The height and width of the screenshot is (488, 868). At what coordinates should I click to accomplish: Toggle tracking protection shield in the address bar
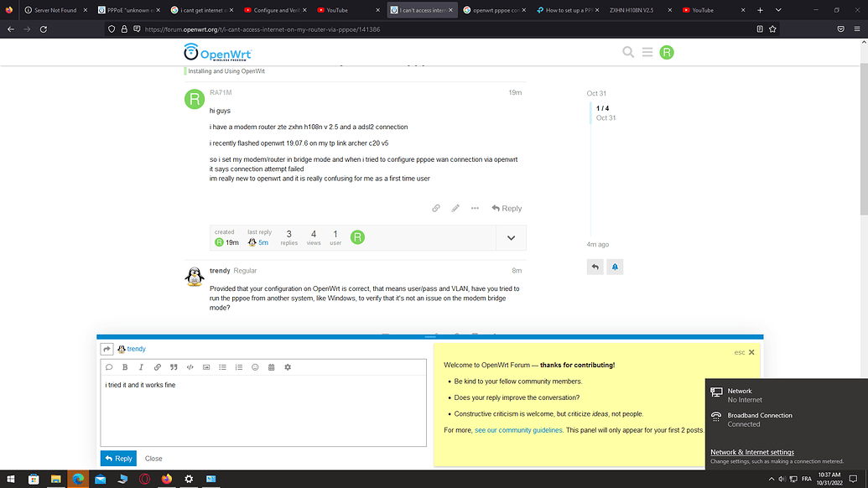point(111,28)
